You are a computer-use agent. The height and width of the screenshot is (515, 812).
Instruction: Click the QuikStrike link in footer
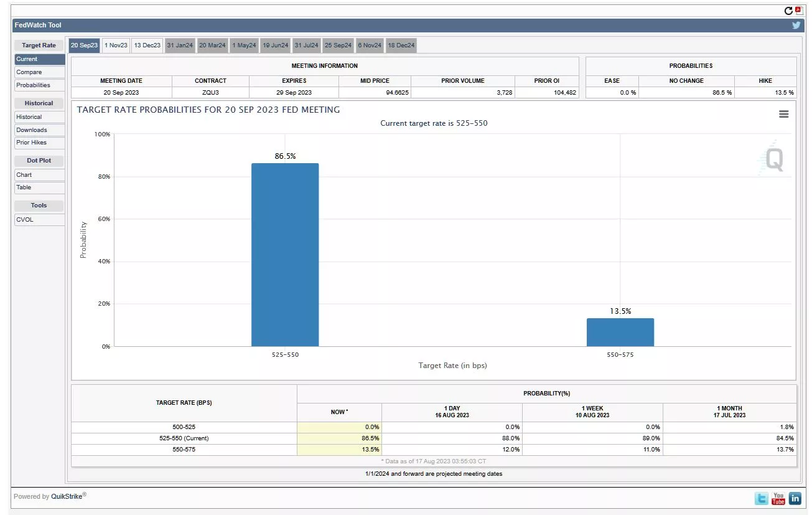click(68, 496)
